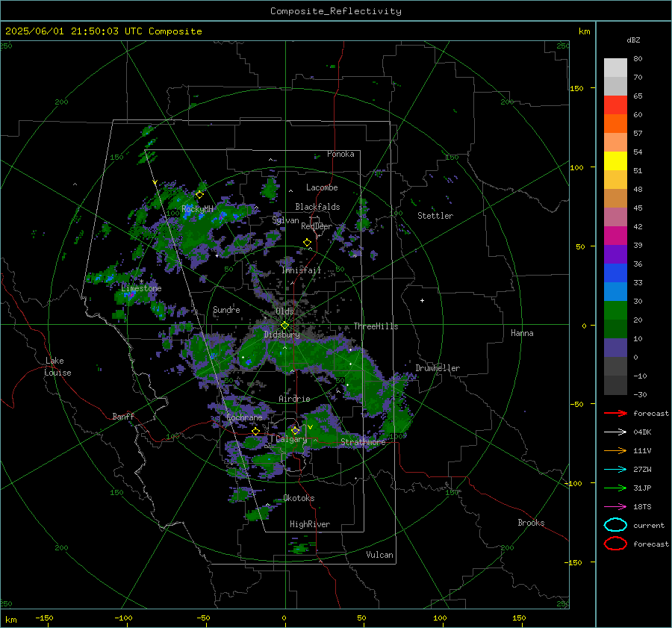Click the Lake Louise label
Screen dimensions: 672x628
coord(57,367)
